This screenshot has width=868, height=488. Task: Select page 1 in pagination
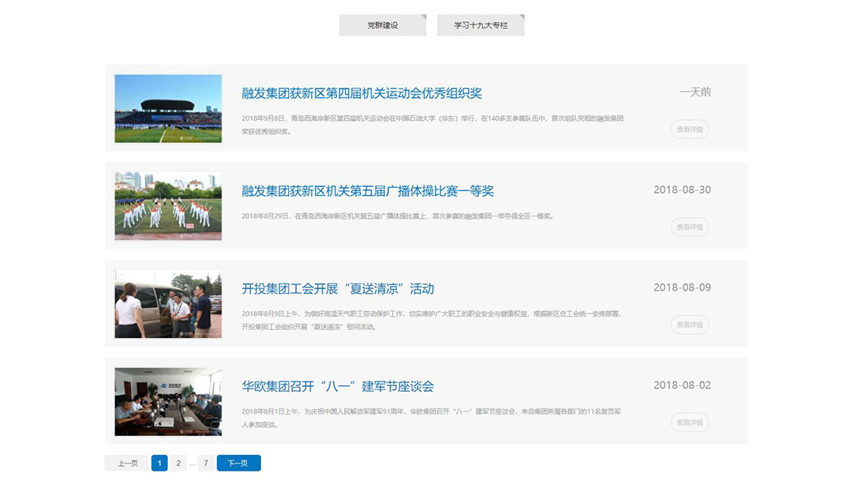(x=159, y=463)
